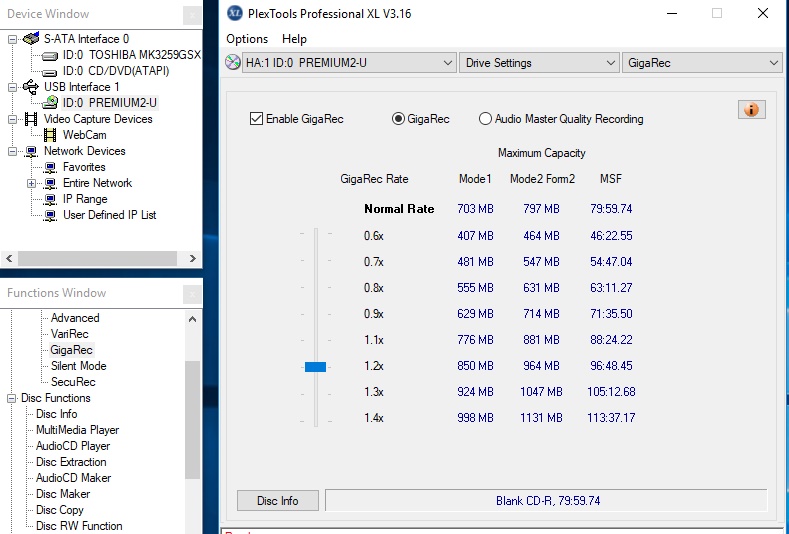
Task: Select SecuRec function
Action: [73, 382]
